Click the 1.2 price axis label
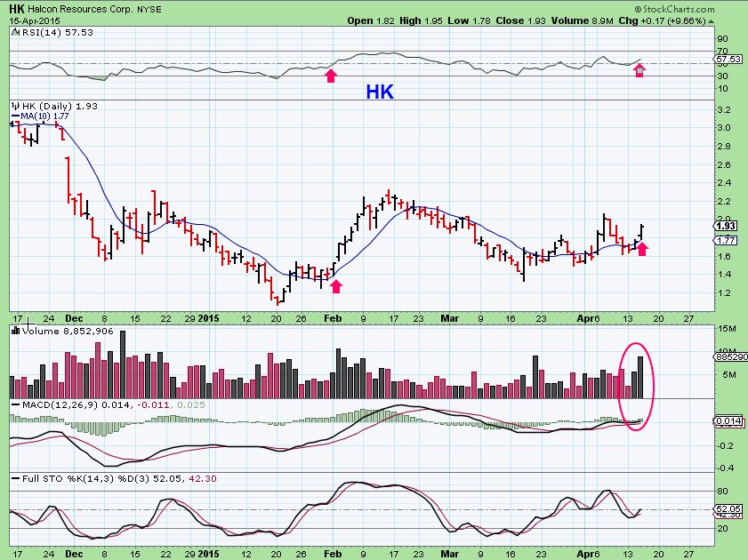This screenshot has height=560, width=748. [724, 293]
